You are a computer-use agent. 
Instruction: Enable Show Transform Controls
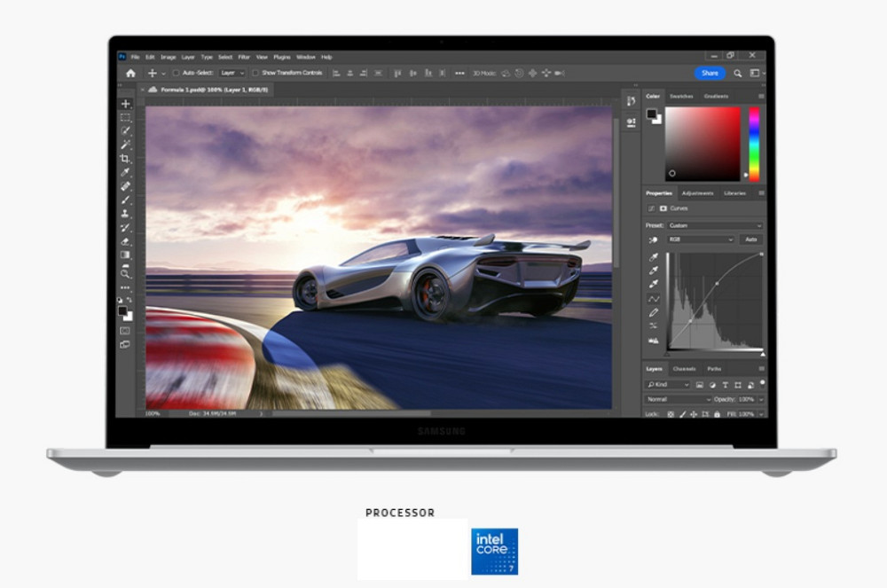256,73
